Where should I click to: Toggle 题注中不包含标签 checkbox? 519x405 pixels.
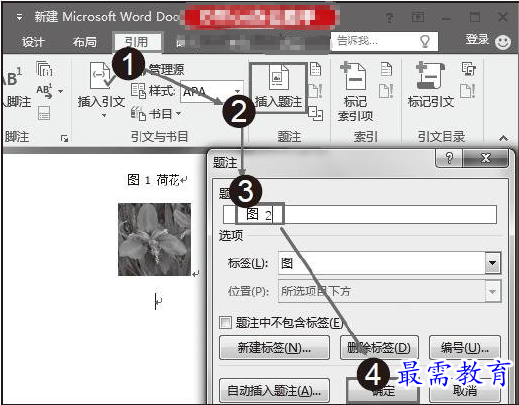click(225, 322)
